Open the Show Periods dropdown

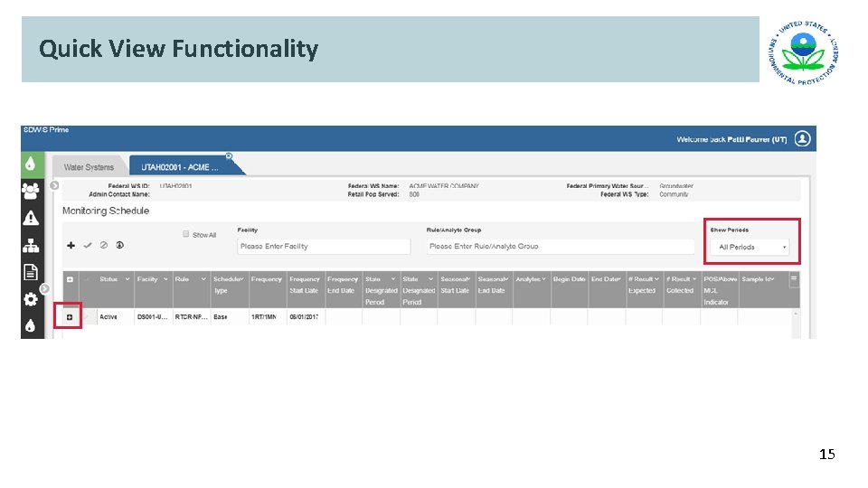(x=750, y=248)
